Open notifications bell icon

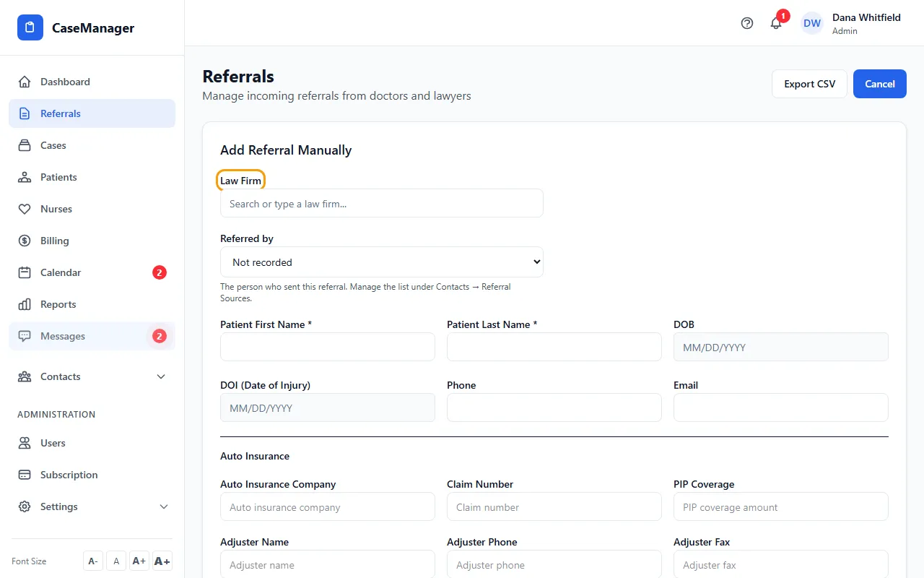(776, 23)
